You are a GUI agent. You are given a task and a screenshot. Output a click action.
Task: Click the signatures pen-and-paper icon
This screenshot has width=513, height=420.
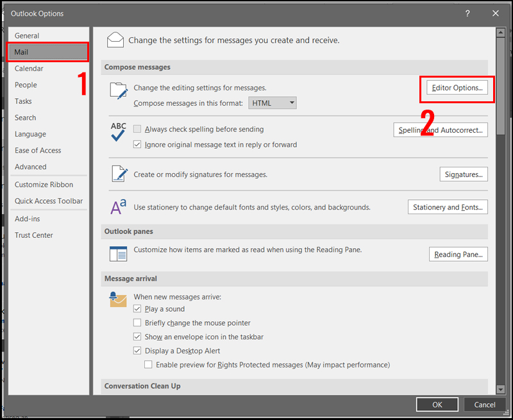point(119,174)
